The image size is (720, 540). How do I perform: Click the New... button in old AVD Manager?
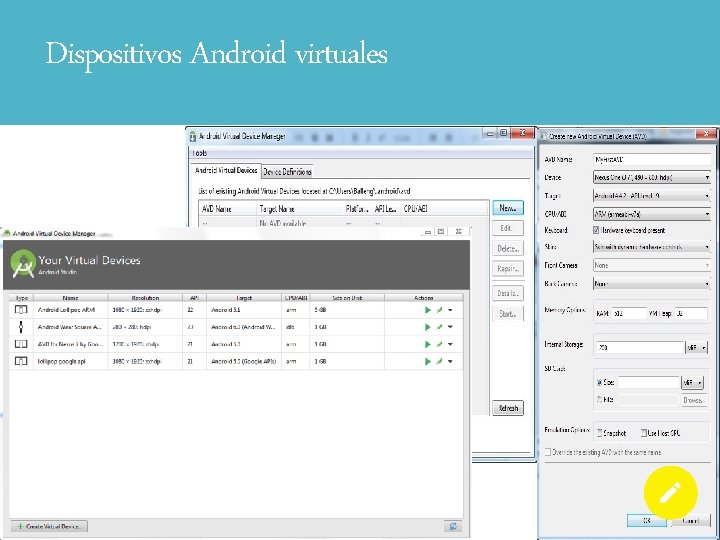[x=508, y=208]
